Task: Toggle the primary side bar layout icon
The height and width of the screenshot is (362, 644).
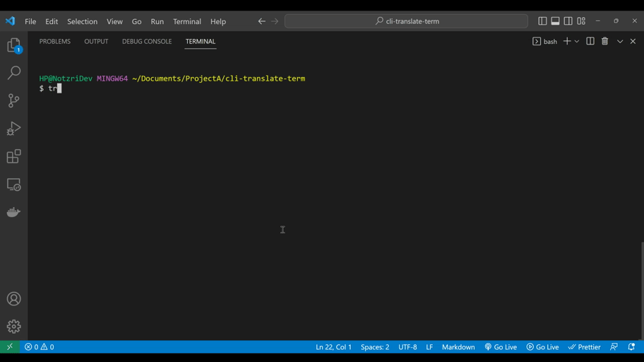Action: (x=542, y=21)
